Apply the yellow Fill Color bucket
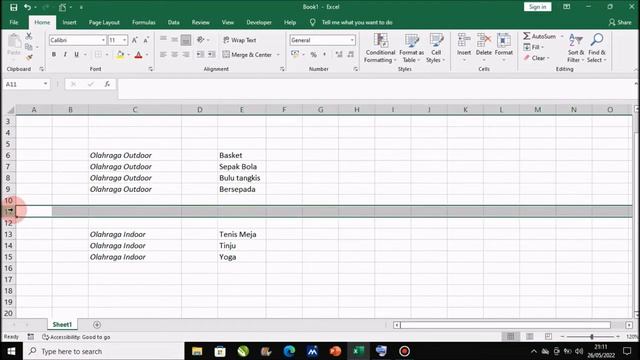This screenshot has height=360, width=640. (x=120, y=55)
